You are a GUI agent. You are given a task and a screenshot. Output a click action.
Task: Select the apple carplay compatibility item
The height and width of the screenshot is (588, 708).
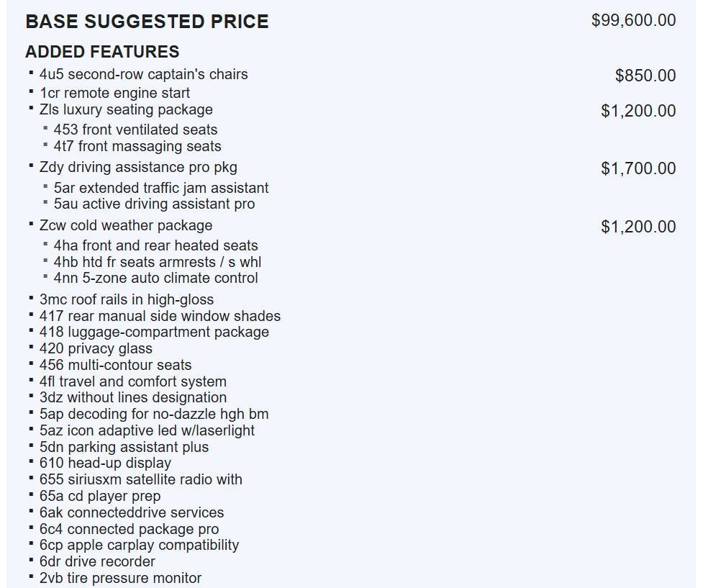coord(139,545)
